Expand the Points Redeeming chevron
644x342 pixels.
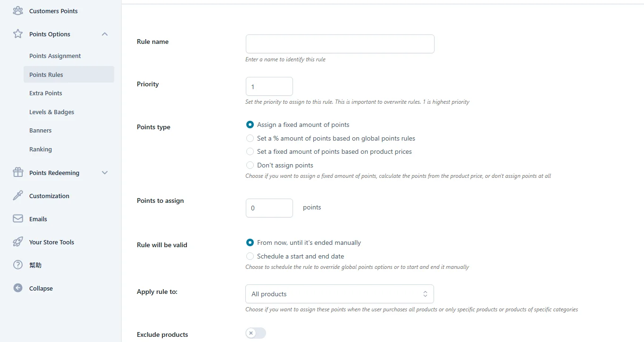pos(105,173)
